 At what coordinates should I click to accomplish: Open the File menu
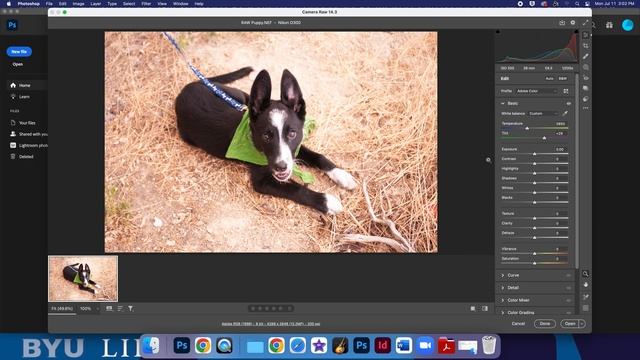(49, 4)
